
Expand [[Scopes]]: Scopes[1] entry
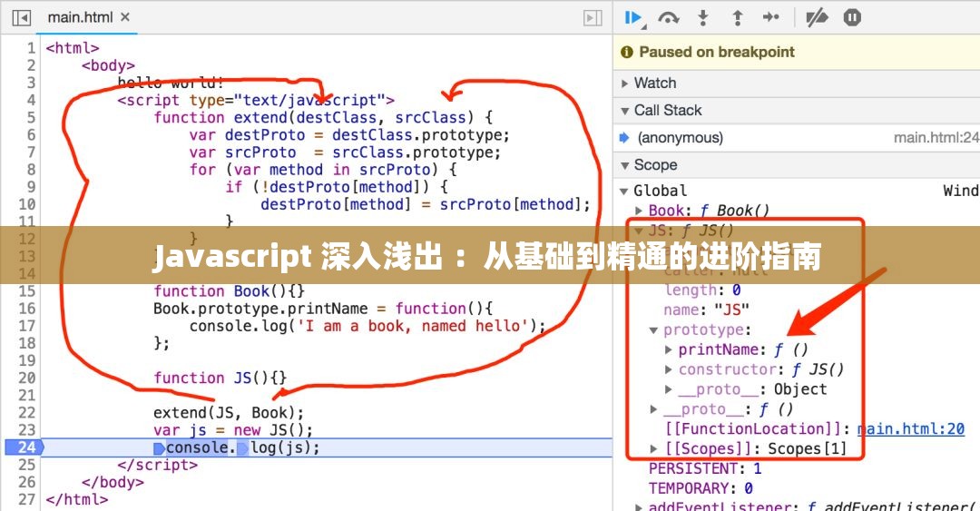653,449
